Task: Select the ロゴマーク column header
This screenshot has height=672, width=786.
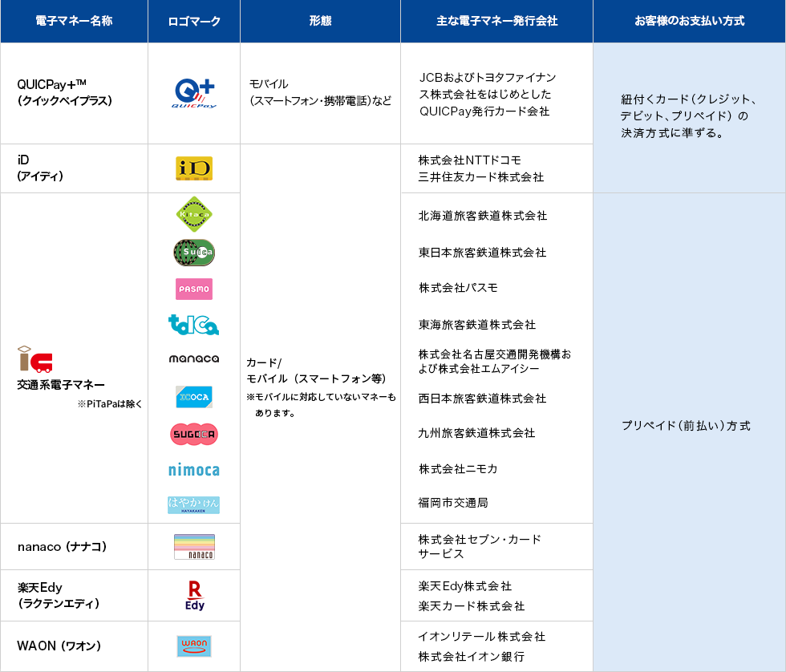Action: [194, 21]
